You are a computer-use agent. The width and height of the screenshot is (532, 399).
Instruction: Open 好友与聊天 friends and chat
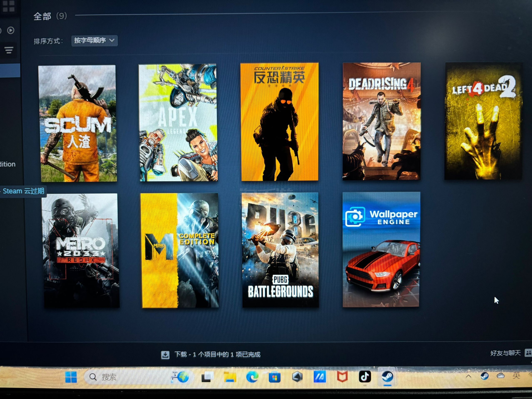click(505, 353)
